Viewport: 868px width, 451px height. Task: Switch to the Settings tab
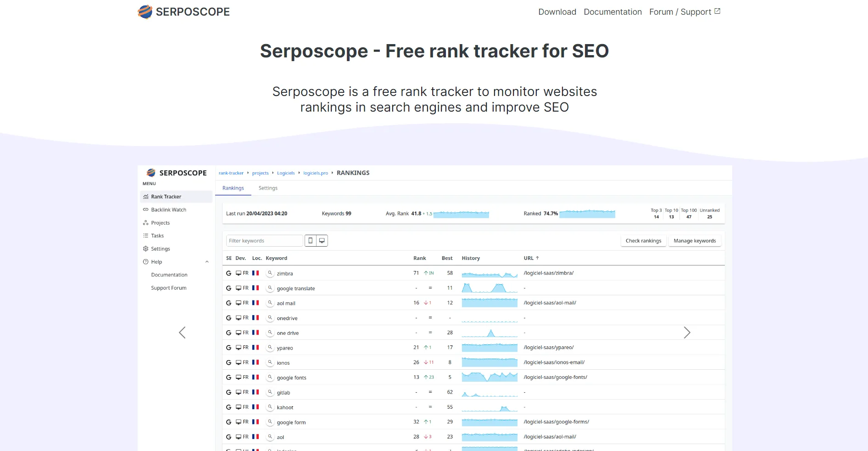tap(268, 188)
